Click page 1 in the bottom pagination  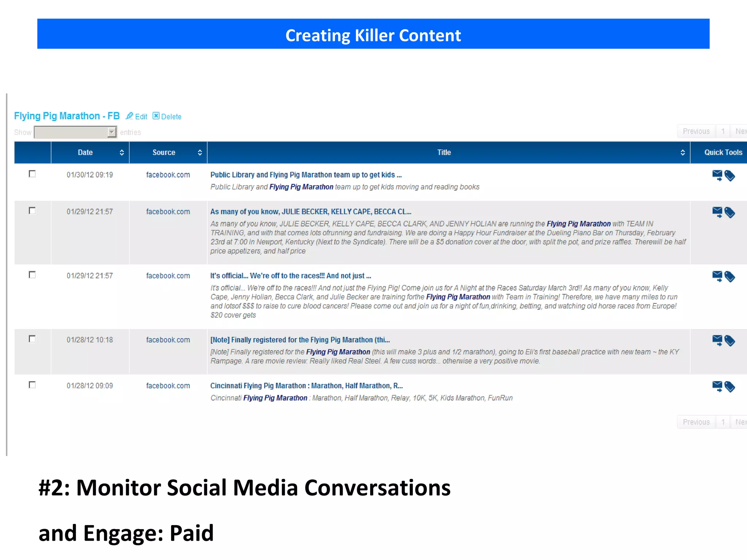pyautogui.click(x=723, y=422)
